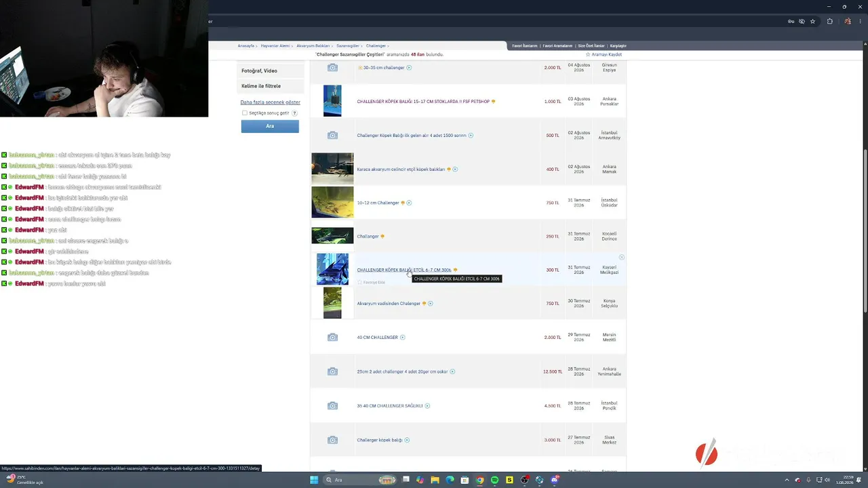This screenshot has height=488, width=868.
Task: Open Windows Start menu
Action: coord(314,480)
